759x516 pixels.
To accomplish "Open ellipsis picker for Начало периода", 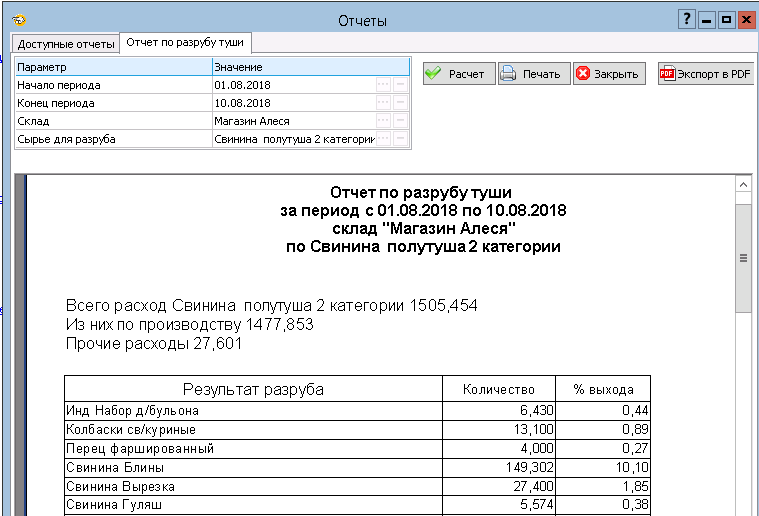I will coord(383,85).
